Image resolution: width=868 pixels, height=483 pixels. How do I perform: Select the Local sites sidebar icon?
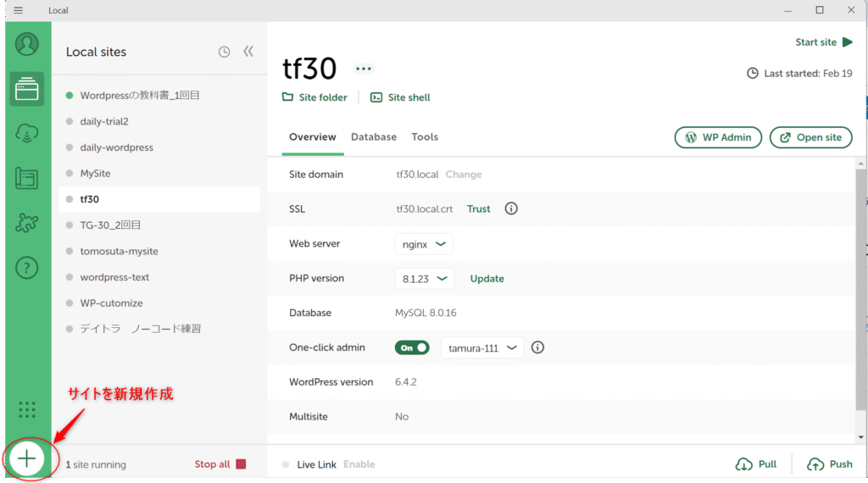[26, 89]
